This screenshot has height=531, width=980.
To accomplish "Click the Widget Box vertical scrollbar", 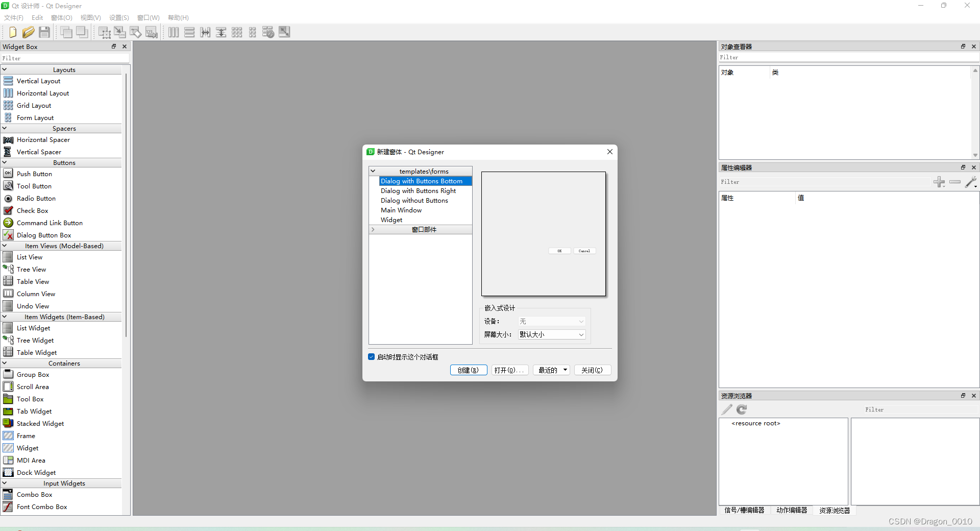I will pyautogui.click(x=126, y=204).
